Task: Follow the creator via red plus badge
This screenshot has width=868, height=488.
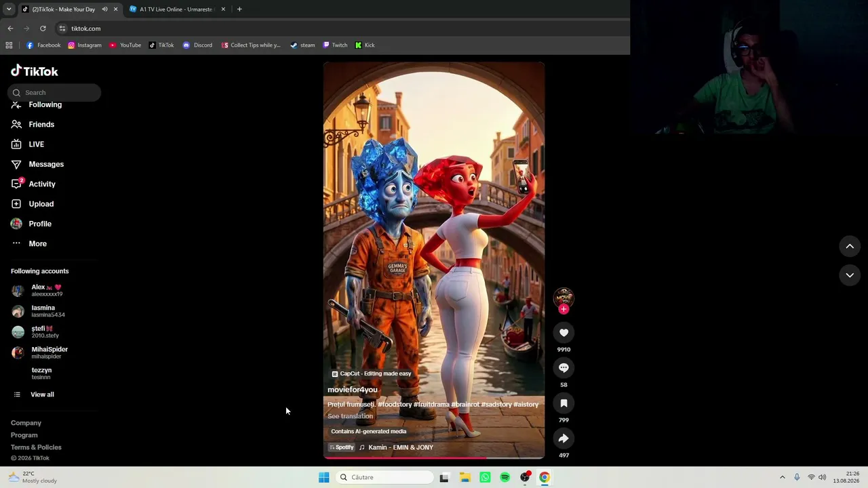Action: point(564,309)
